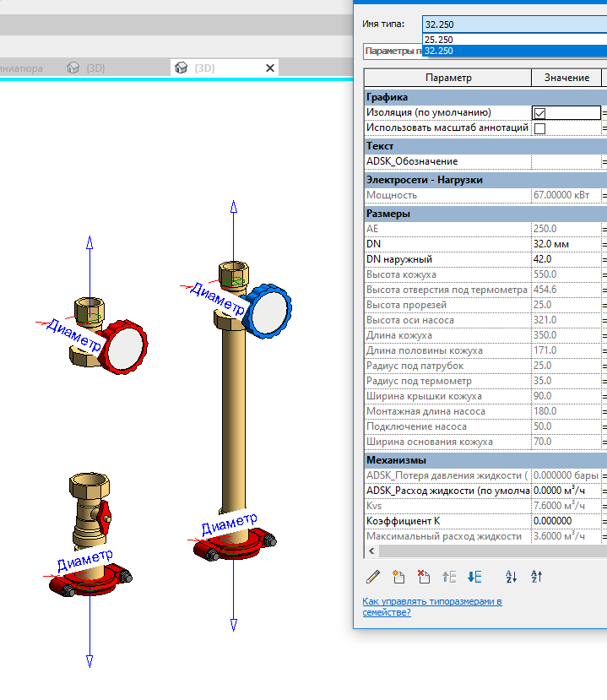Select type 25.250 from the dropdown list
This screenshot has height=700, width=607.
click(439, 40)
